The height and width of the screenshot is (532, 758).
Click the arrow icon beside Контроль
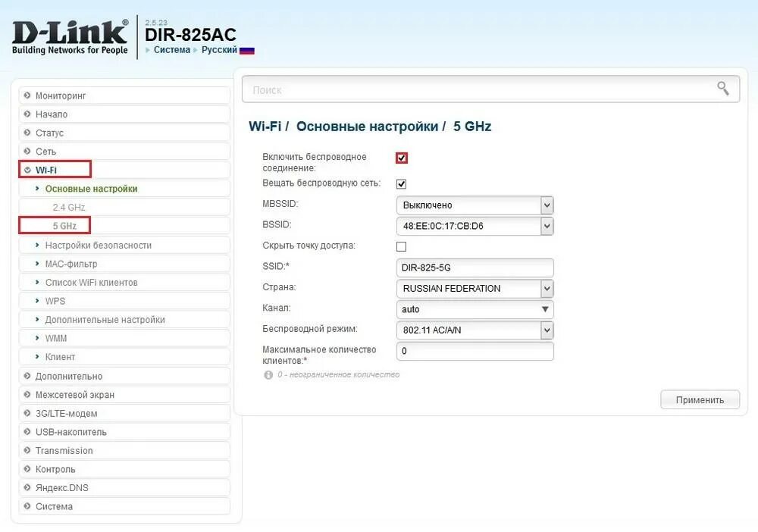coord(27,469)
